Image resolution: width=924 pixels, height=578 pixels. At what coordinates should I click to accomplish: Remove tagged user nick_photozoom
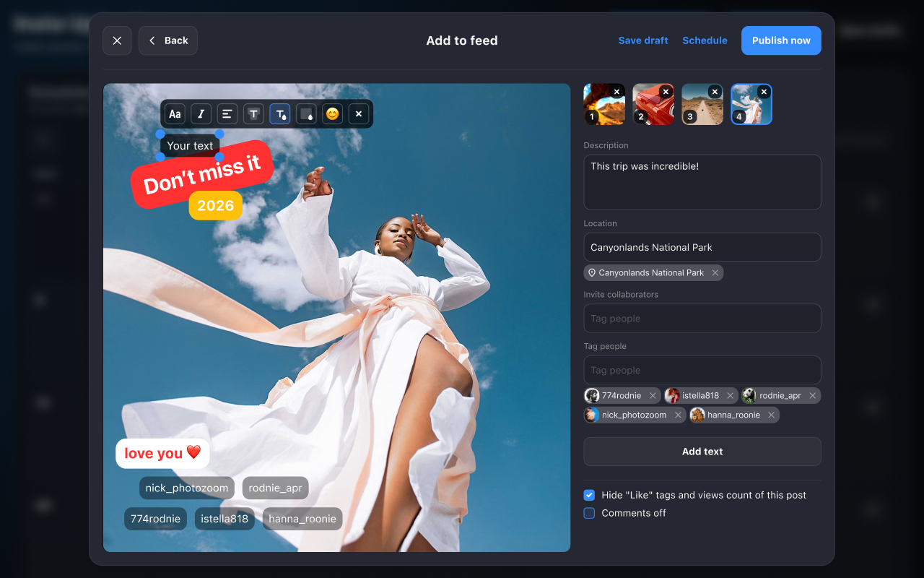tap(678, 415)
